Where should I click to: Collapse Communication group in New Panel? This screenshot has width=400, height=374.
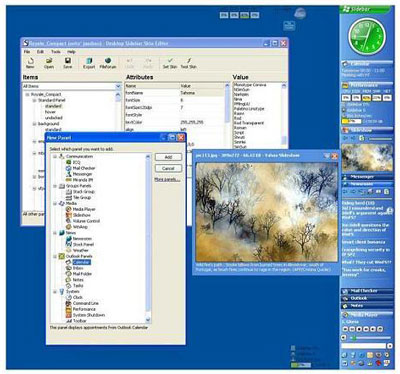[55, 156]
